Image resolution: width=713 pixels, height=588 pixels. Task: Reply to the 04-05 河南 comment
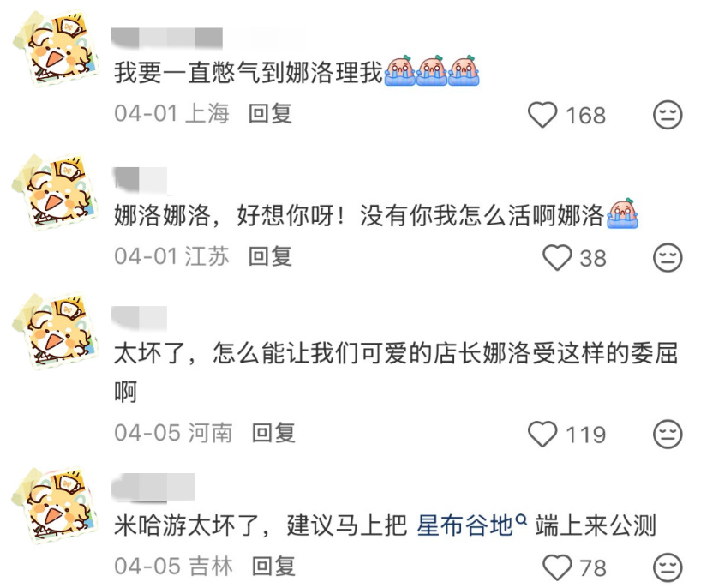pos(273,433)
